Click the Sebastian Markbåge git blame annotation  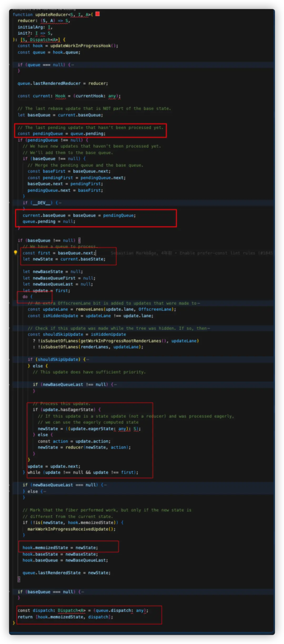coord(192,253)
